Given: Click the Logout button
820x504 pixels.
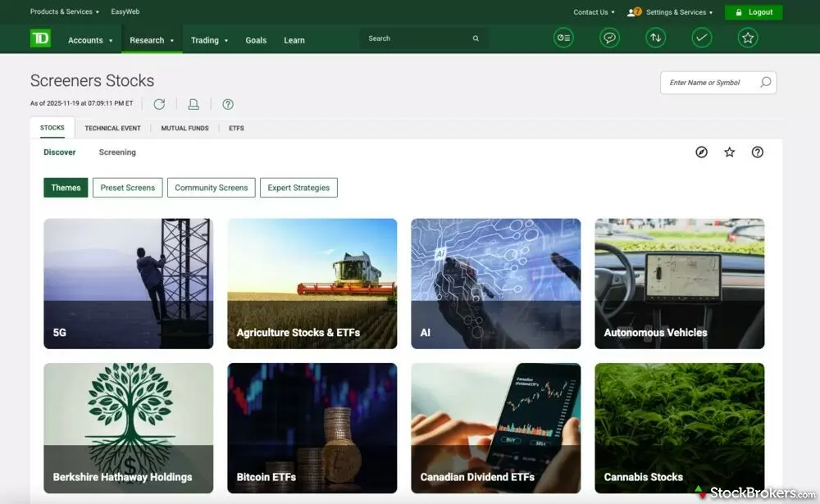Looking at the screenshot, I should click(x=754, y=11).
